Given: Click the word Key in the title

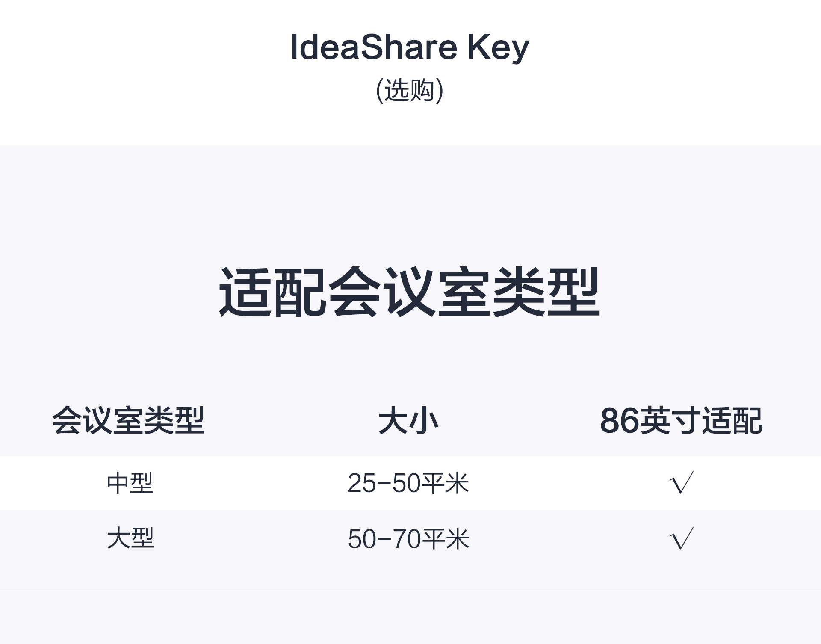Looking at the screenshot, I should point(498,48).
